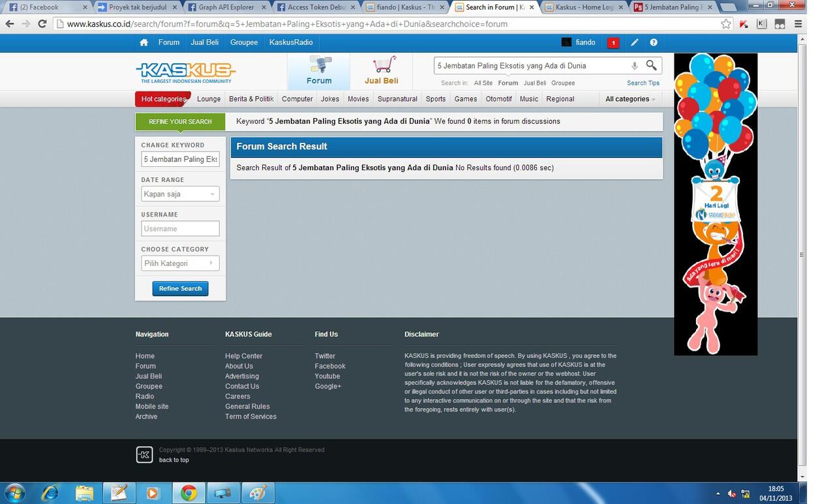The height and width of the screenshot is (504, 835).
Task: Switch to Kaskus - Home Login browser tab
Action: pos(583,7)
